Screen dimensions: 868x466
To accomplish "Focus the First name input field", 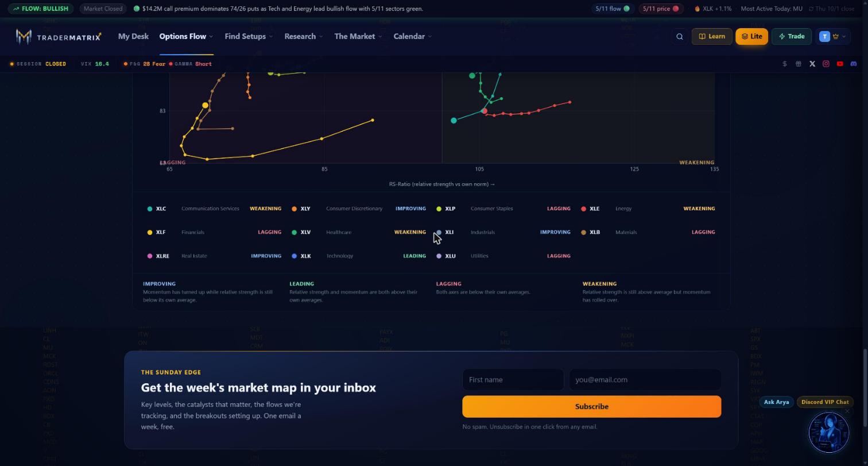I will pyautogui.click(x=513, y=380).
